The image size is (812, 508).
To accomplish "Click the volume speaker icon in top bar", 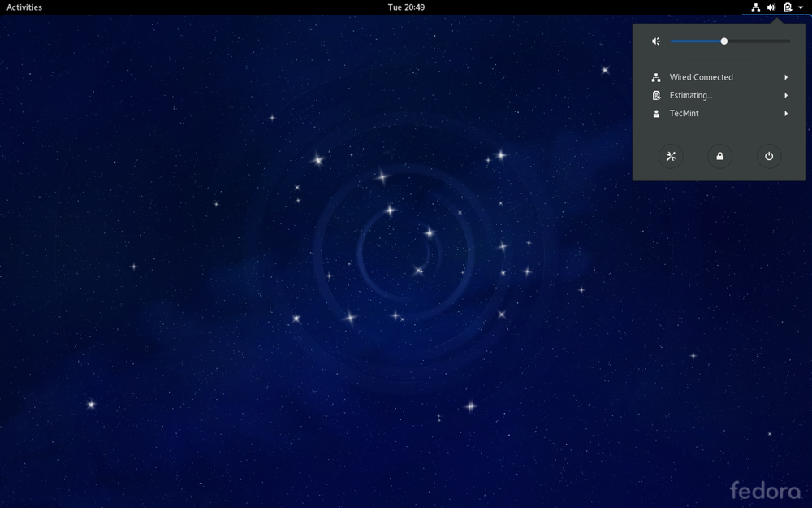I will (x=771, y=7).
